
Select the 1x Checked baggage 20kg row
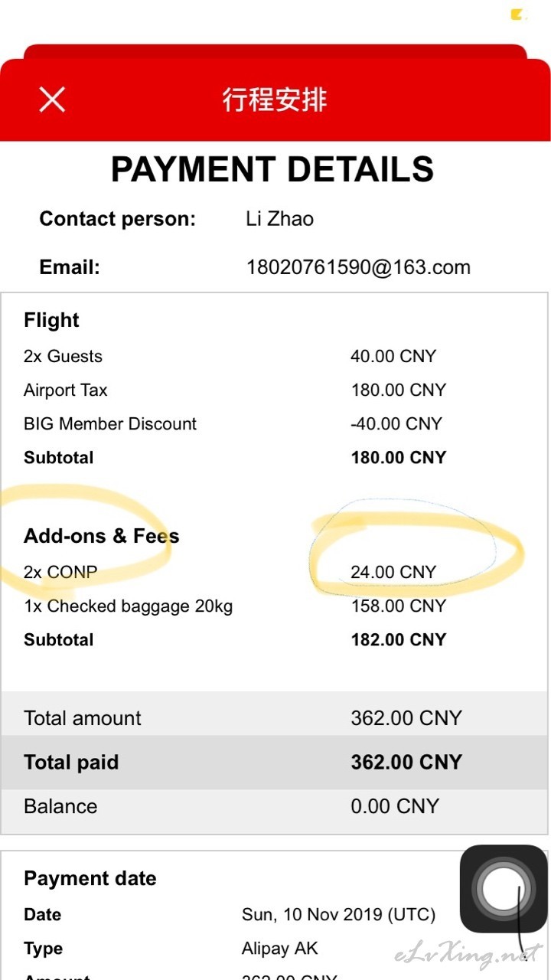pos(275,606)
